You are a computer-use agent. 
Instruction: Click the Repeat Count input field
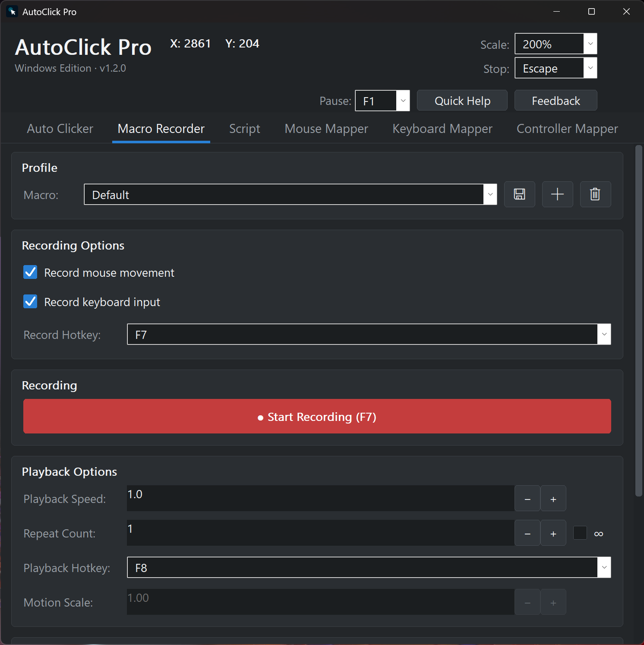tap(320, 533)
